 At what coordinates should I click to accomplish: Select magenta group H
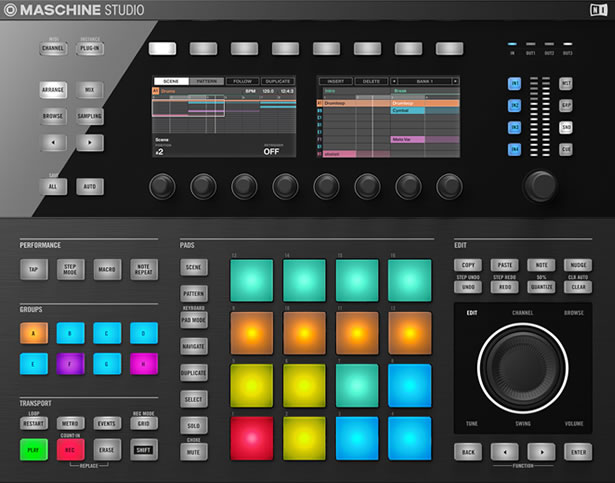click(144, 364)
